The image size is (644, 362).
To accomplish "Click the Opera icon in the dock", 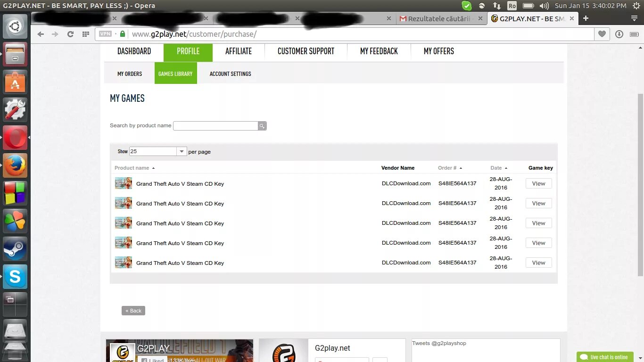I will click(15, 138).
